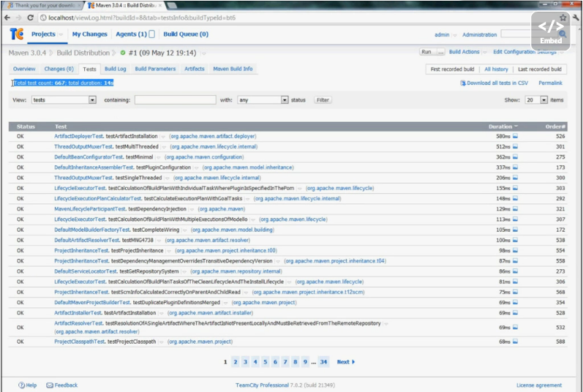583x392 pixels.
Task: Click the Help question mark icon
Action: point(21,385)
